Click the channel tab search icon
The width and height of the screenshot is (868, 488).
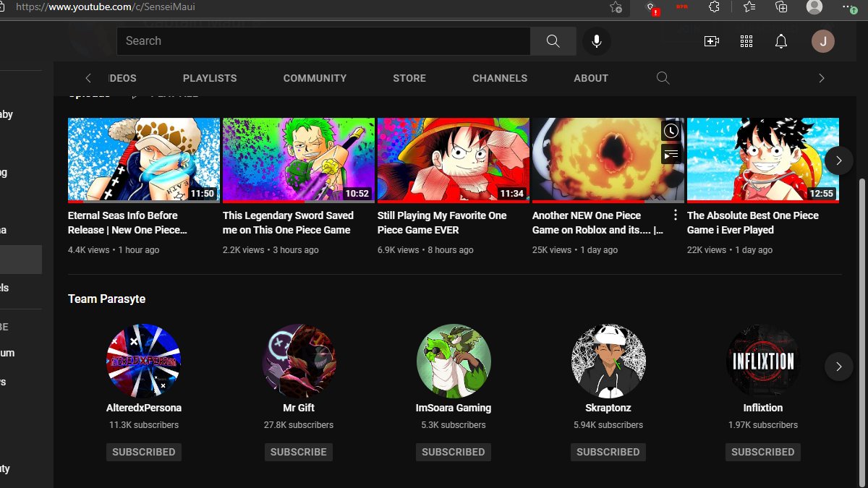(663, 78)
